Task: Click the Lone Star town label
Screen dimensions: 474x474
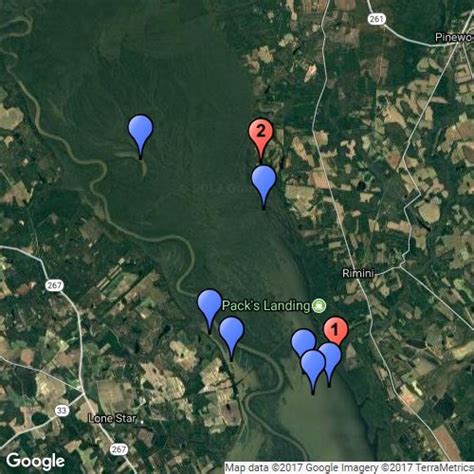Action: 112,419
